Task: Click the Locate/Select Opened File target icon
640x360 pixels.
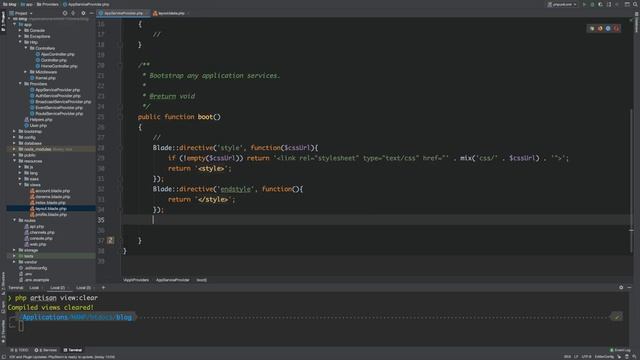Action: coord(64,13)
